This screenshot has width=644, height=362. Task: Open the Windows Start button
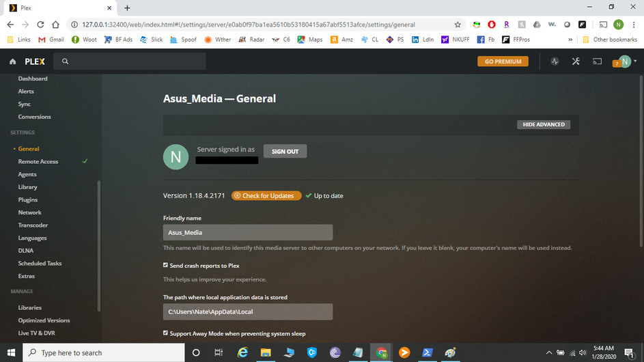11,352
